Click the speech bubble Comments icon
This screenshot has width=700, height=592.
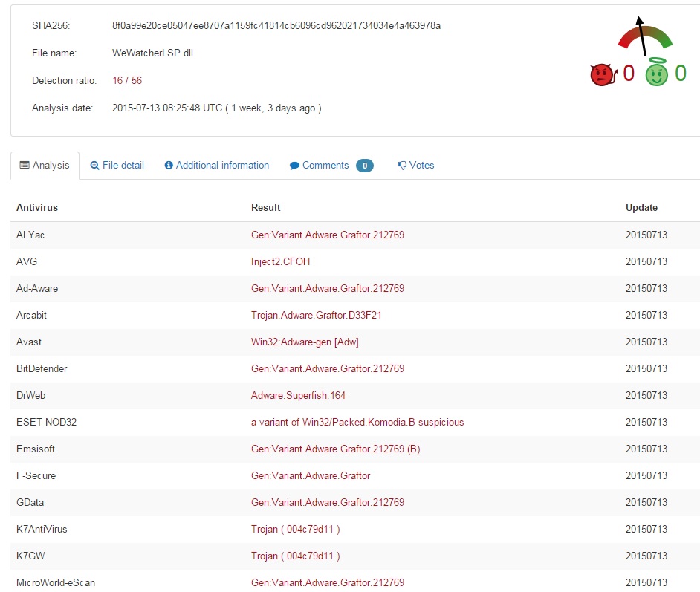[294, 166]
